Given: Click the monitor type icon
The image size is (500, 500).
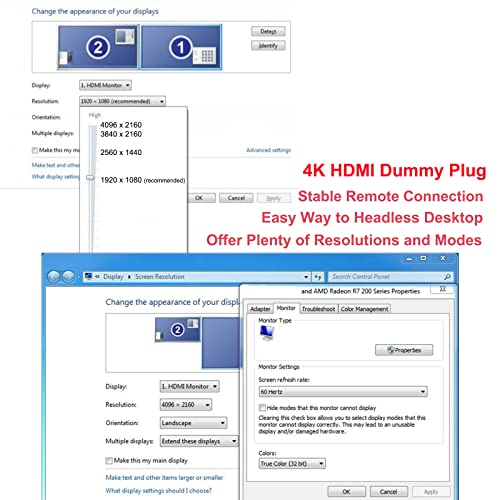Looking at the screenshot, I should tap(267, 333).
